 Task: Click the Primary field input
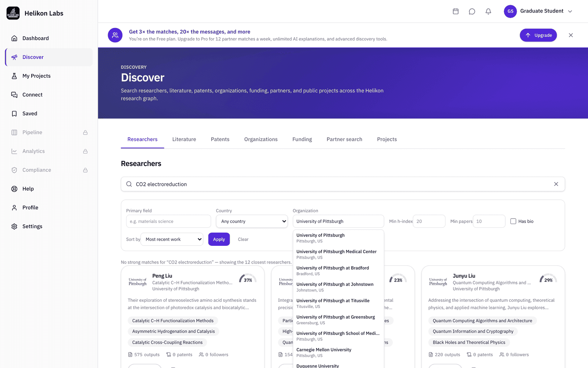pos(169,221)
